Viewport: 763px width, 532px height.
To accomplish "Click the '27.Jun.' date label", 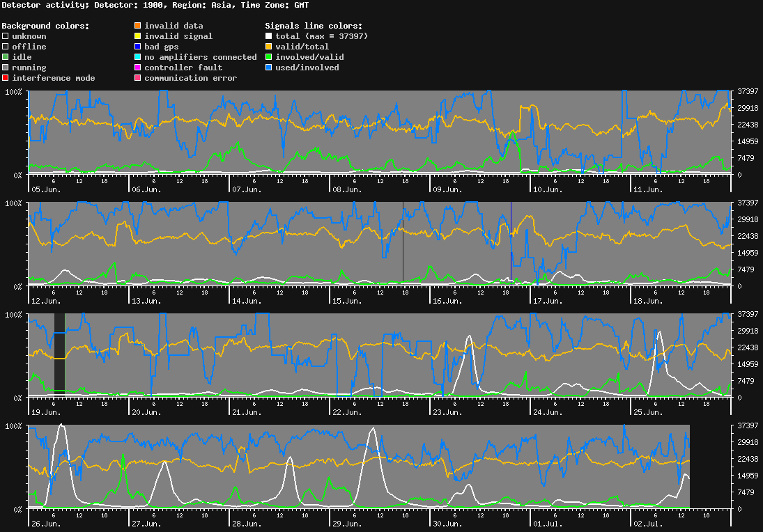I will (146, 524).
